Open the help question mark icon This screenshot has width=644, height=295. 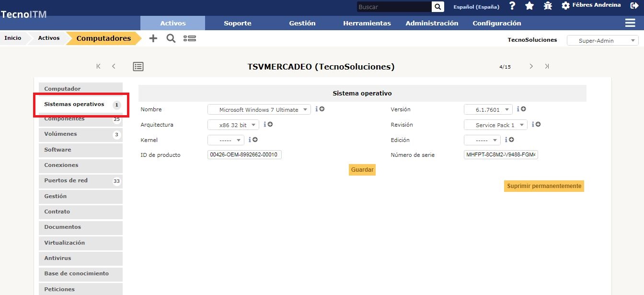point(512,6)
